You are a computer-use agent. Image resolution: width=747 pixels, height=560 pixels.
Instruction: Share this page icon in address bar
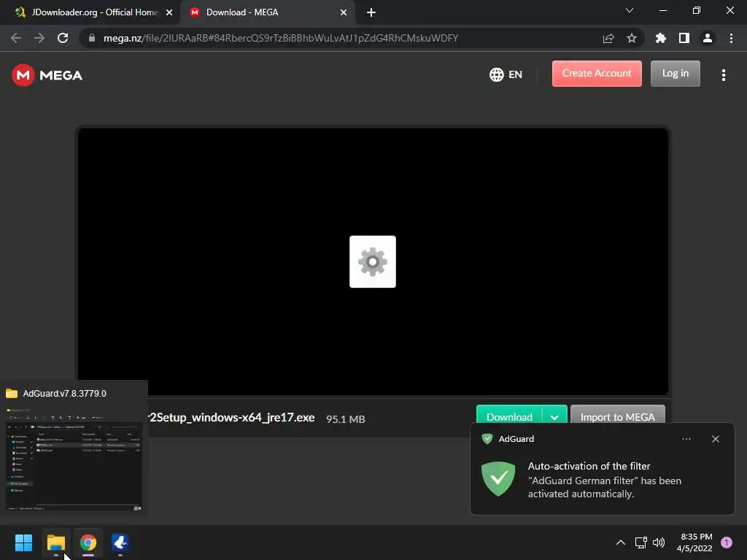pos(608,38)
